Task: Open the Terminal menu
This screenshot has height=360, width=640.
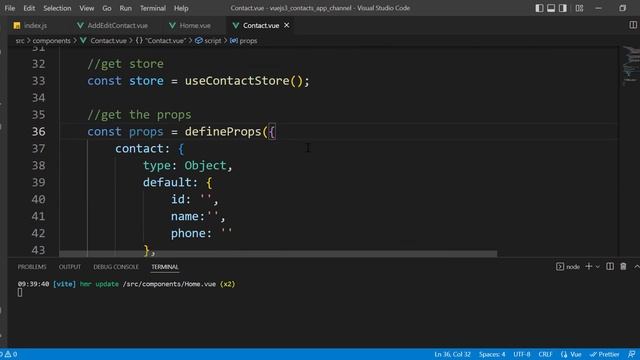Action: [153, 8]
